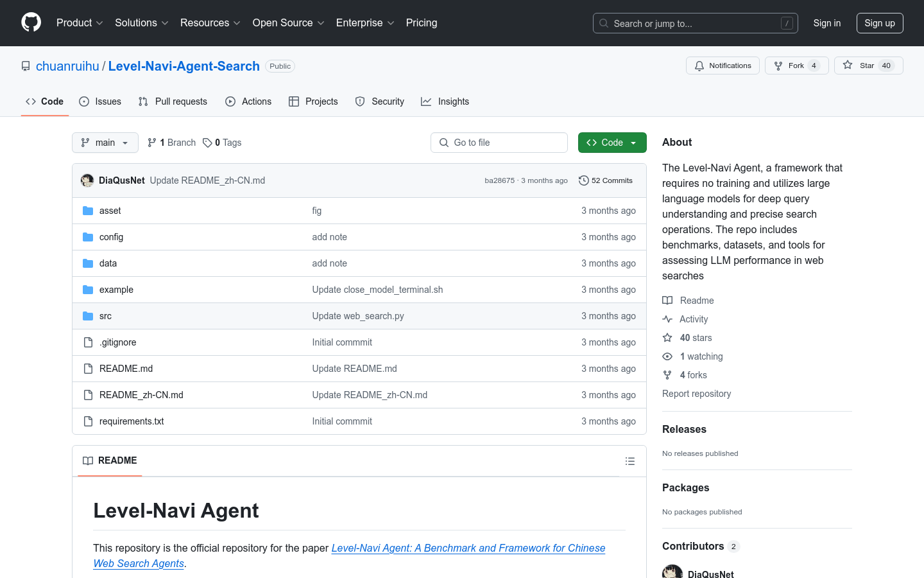Open the src folder
This screenshot has width=924, height=578.
(105, 316)
